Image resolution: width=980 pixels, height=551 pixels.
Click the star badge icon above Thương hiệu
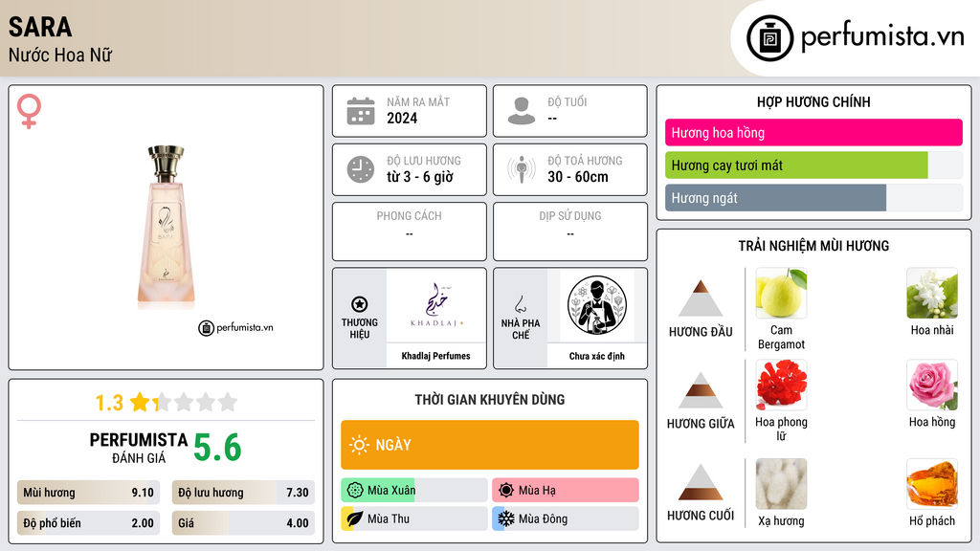coord(360,304)
